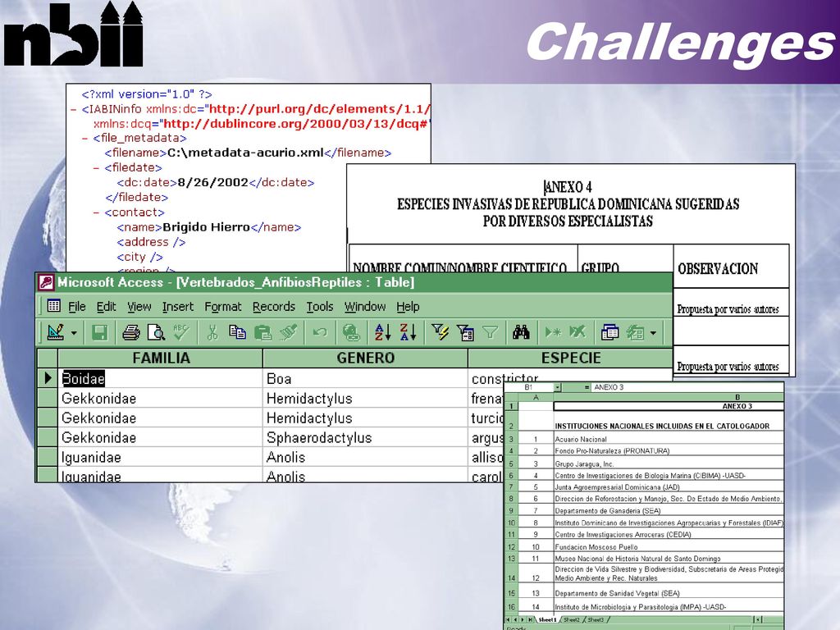Image resolution: width=840 pixels, height=630 pixels.
Task: Click the Excel formula bar showing ANEXO 3
Action: (687, 387)
